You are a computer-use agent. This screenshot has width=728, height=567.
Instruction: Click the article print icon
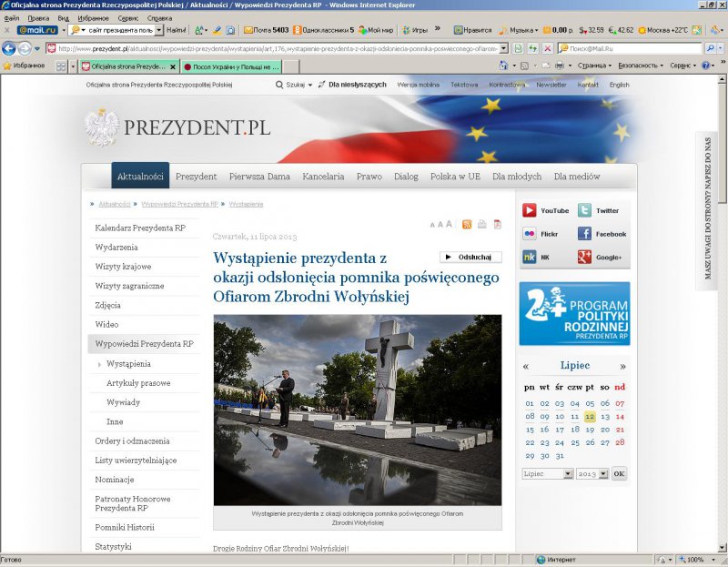pos(482,224)
